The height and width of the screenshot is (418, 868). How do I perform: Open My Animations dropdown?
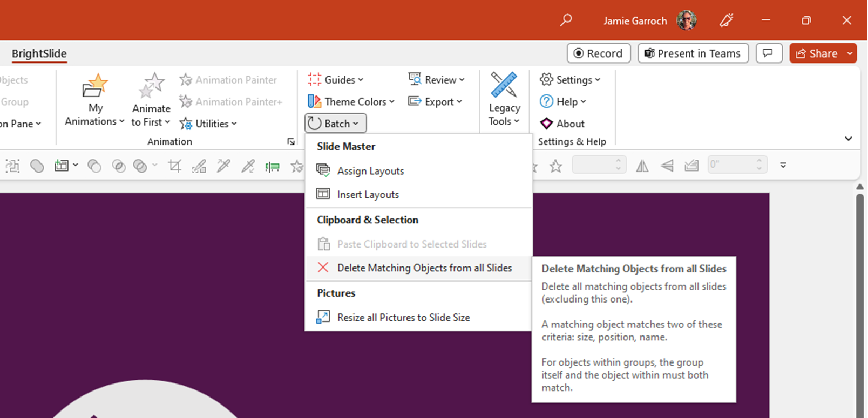(x=94, y=100)
